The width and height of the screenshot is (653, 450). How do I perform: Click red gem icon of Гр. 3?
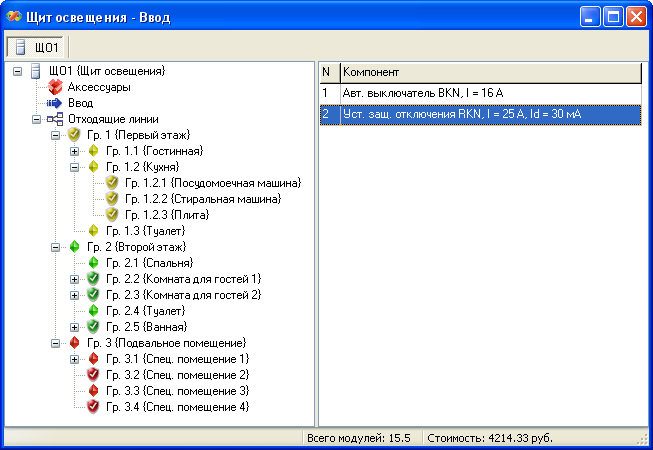click(x=74, y=343)
